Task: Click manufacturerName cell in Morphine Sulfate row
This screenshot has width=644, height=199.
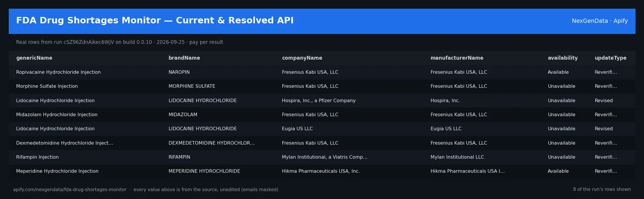Action: tap(459, 86)
